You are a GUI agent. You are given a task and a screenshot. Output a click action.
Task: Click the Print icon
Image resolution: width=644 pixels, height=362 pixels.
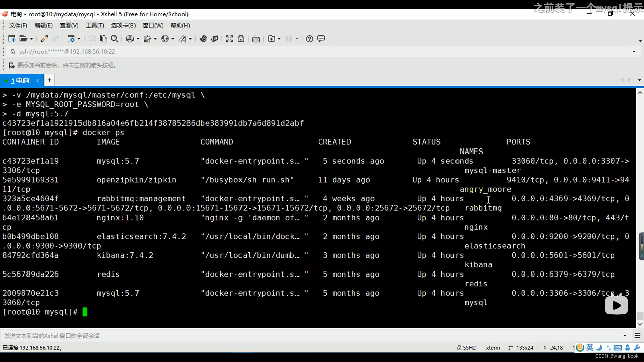point(130,39)
